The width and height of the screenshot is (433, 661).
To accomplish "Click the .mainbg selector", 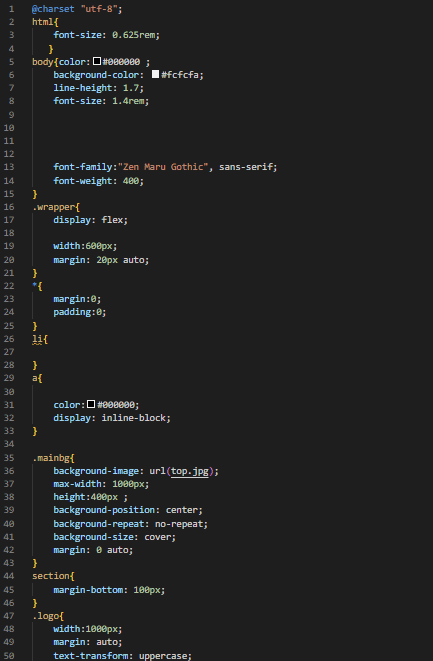I will 51,458.
